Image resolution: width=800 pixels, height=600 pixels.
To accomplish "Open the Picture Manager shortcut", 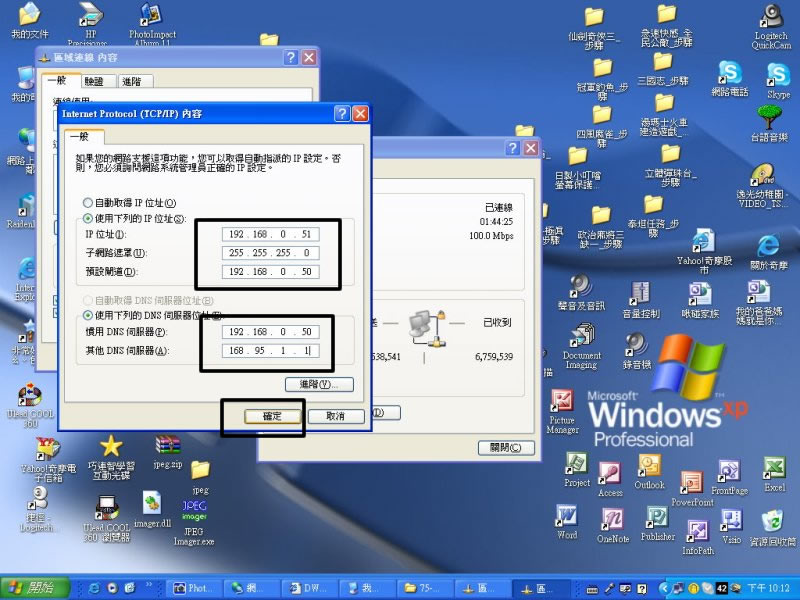I will point(562,412).
